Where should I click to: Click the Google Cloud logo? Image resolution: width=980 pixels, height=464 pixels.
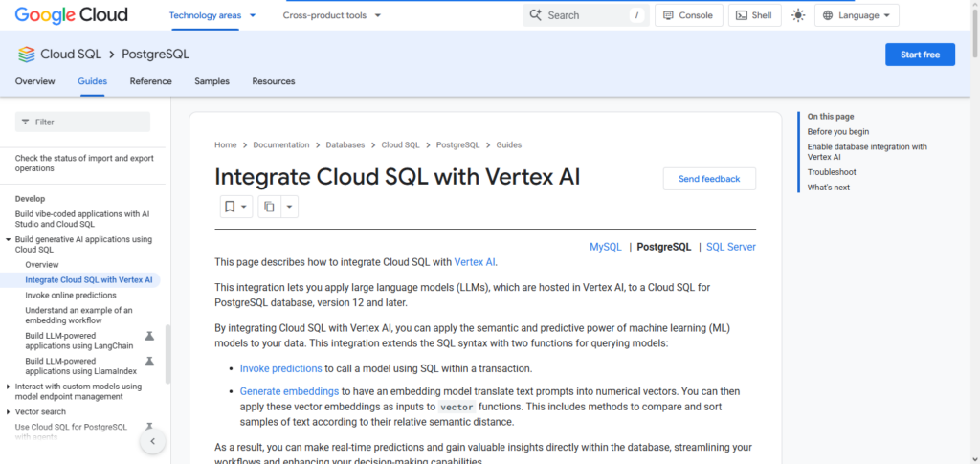pos(71,15)
